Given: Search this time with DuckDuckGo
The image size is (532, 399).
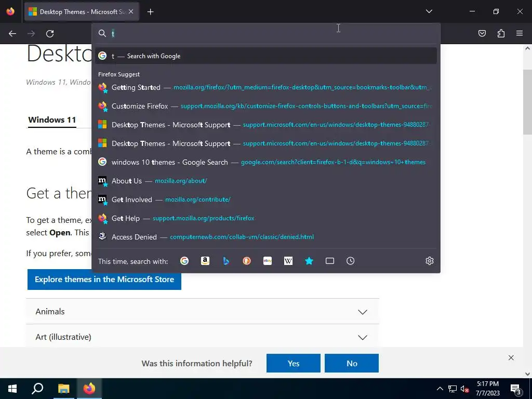Looking at the screenshot, I should 247,261.
